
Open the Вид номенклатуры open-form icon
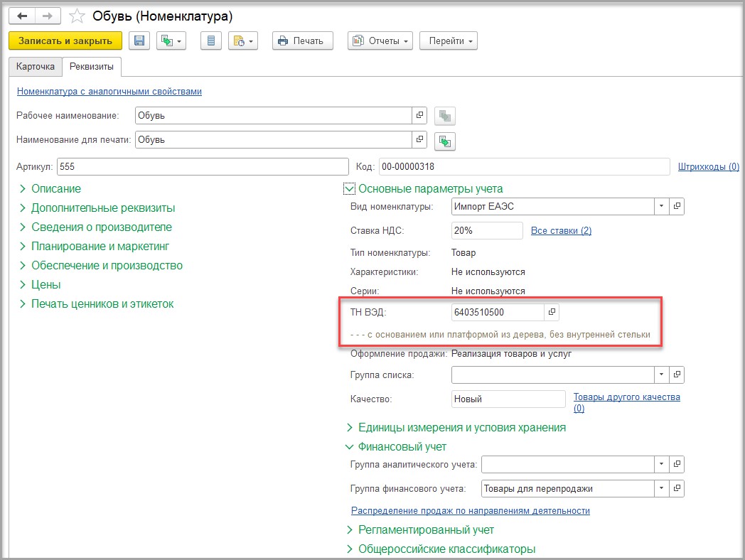coord(677,206)
